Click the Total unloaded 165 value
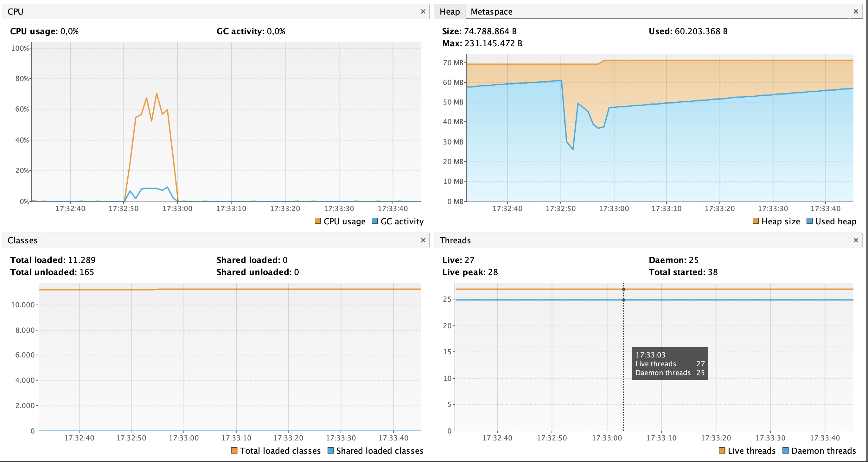The width and height of the screenshot is (868, 462). (87, 272)
